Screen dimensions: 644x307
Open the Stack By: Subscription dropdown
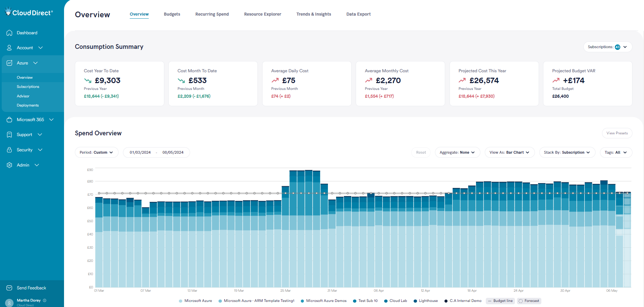click(567, 153)
